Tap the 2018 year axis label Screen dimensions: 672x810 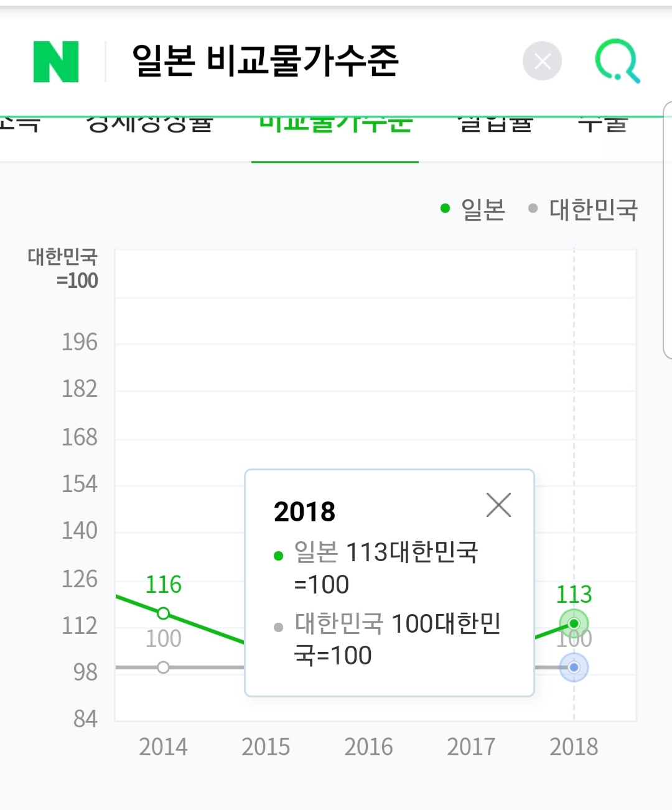[574, 747]
